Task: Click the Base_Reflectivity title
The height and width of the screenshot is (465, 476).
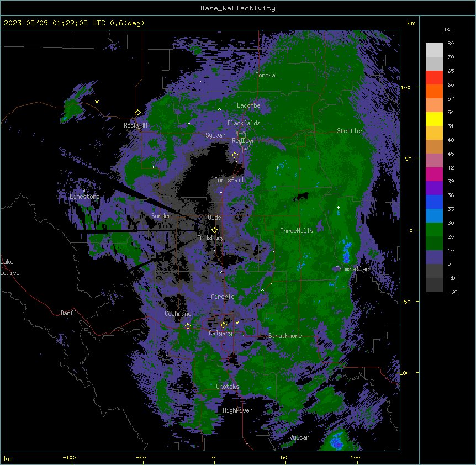Action: click(238, 8)
